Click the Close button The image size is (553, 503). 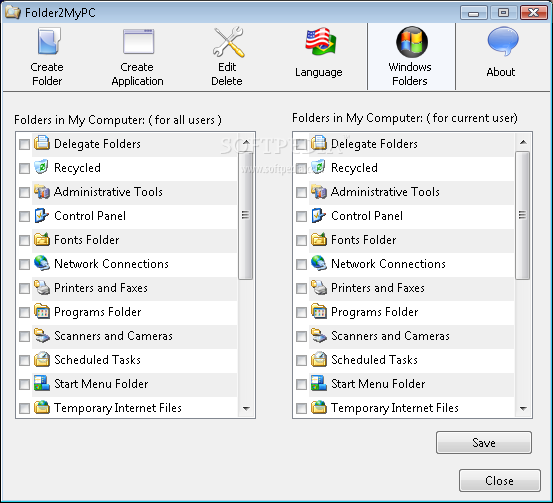coord(500,480)
